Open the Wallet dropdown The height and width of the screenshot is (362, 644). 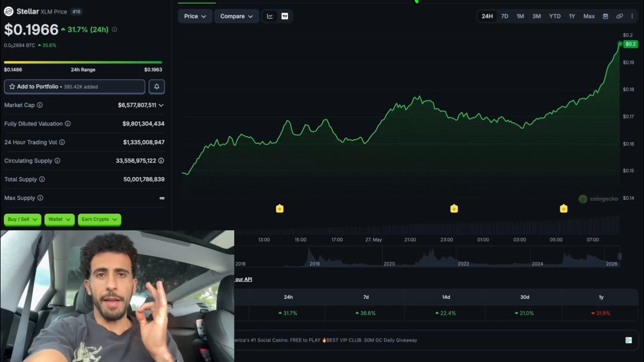[60, 219]
